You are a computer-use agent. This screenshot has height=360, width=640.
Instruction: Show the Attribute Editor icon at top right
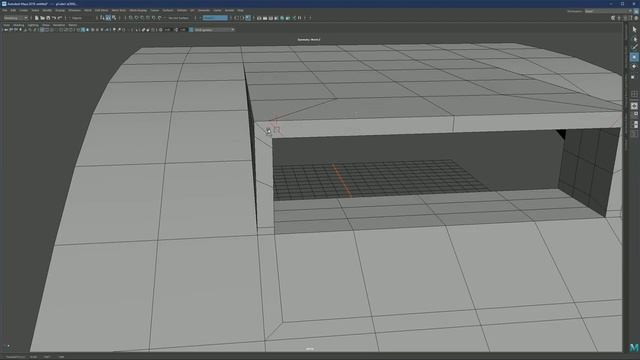point(625,18)
